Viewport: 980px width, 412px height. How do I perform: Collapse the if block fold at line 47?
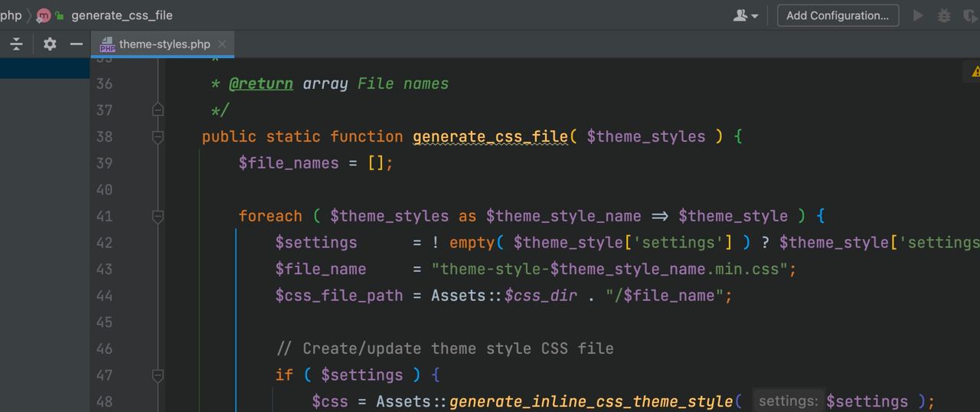158,375
